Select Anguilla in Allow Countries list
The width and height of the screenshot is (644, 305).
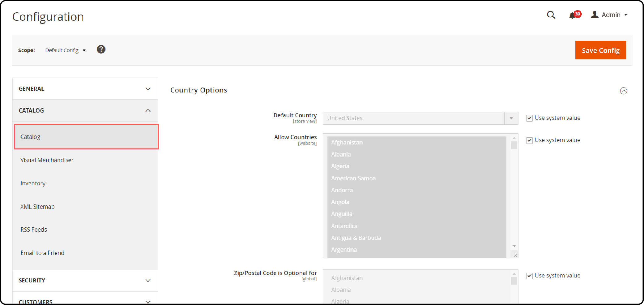(x=417, y=214)
